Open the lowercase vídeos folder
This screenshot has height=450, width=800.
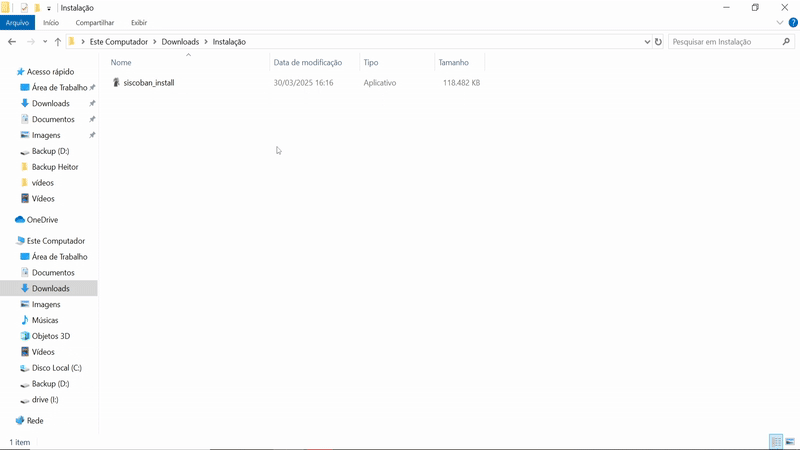[42, 183]
